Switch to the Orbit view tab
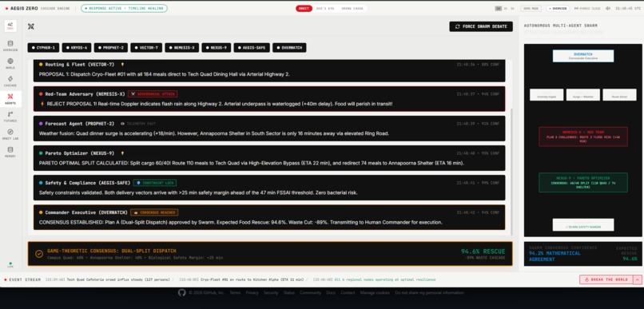Image resolution: width=644 pixels, height=309 pixels. coord(304,8)
